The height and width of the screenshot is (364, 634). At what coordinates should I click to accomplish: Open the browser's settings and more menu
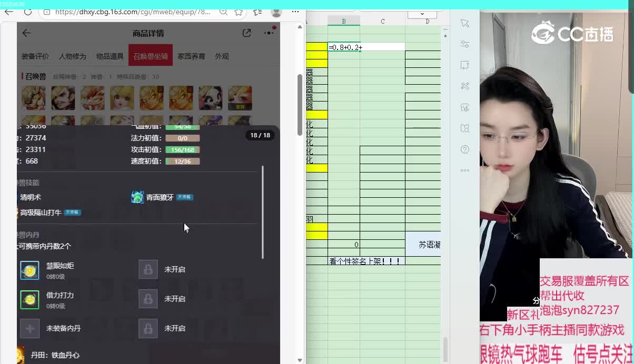coord(295,12)
